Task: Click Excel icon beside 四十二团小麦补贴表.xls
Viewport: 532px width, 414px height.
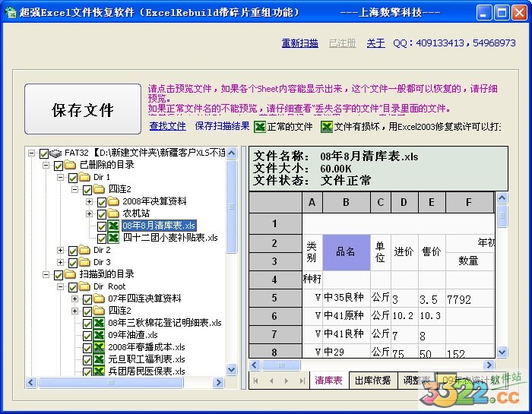Action: (113, 238)
